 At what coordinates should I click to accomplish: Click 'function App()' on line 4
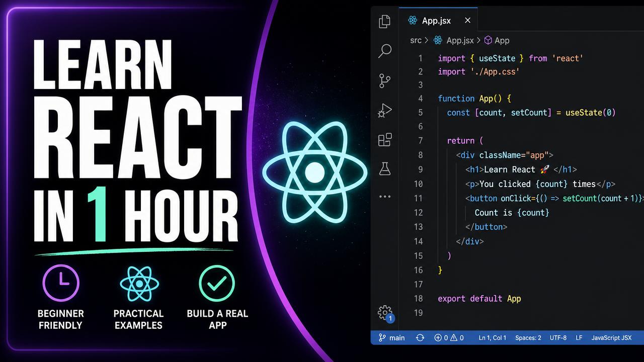[470, 99]
